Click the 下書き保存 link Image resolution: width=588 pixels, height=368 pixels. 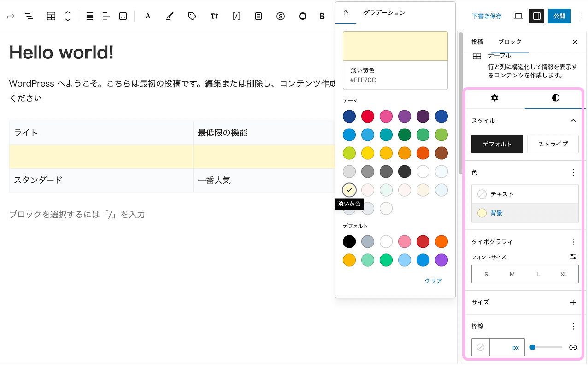pos(487,16)
